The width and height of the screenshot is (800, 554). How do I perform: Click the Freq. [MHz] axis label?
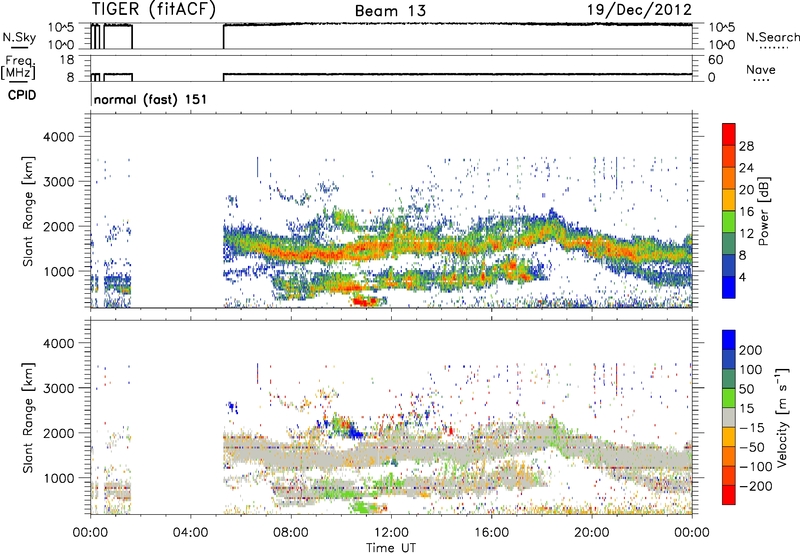pyautogui.click(x=19, y=67)
